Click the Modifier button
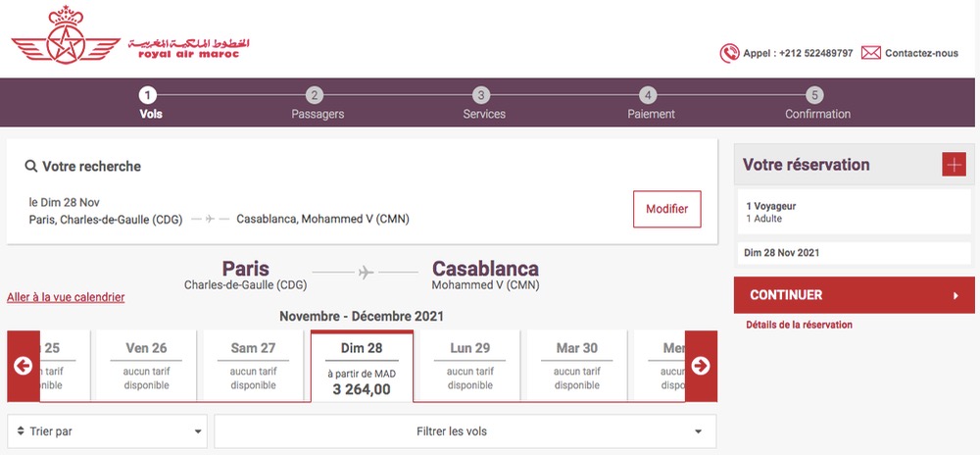980x455 pixels. pos(666,209)
